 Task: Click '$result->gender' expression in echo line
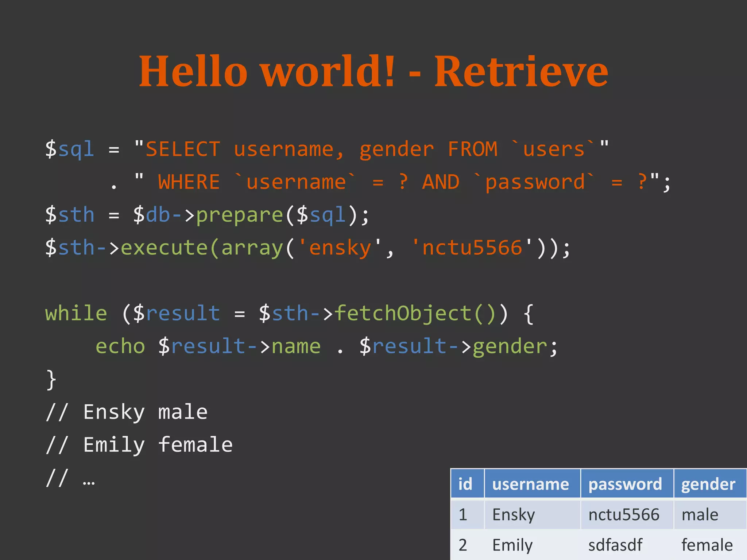[x=454, y=346]
